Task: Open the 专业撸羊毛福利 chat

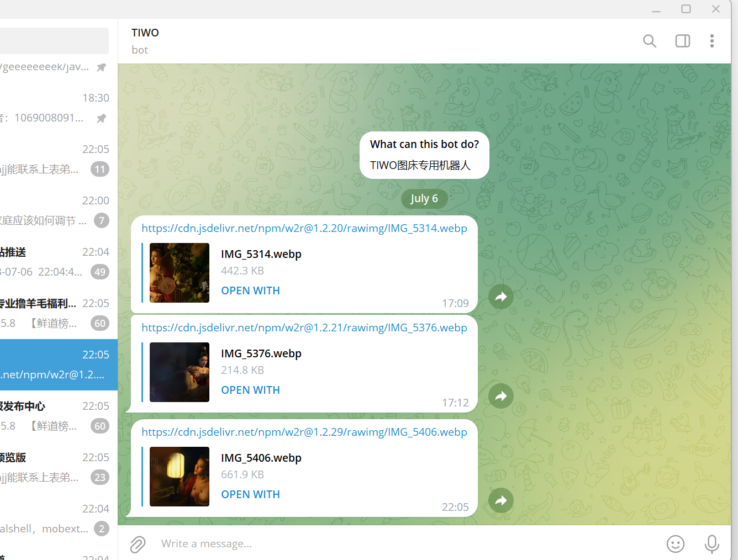Action: 59,313
